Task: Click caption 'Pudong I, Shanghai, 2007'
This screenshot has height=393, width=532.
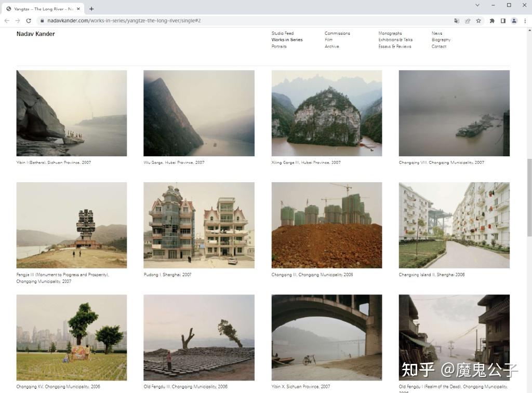Action: [168, 275]
